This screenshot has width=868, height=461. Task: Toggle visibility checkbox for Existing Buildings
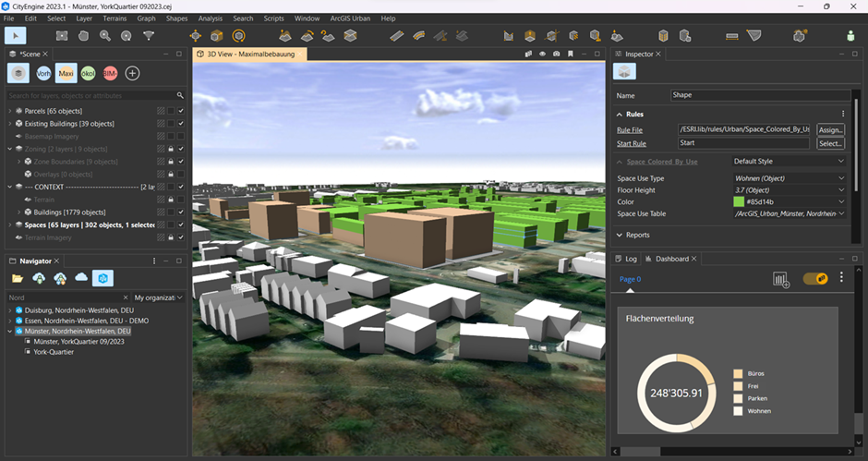click(181, 124)
